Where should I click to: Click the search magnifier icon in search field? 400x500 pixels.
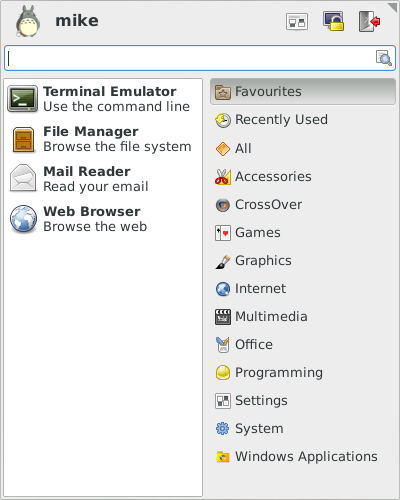[x=384, y=58]
